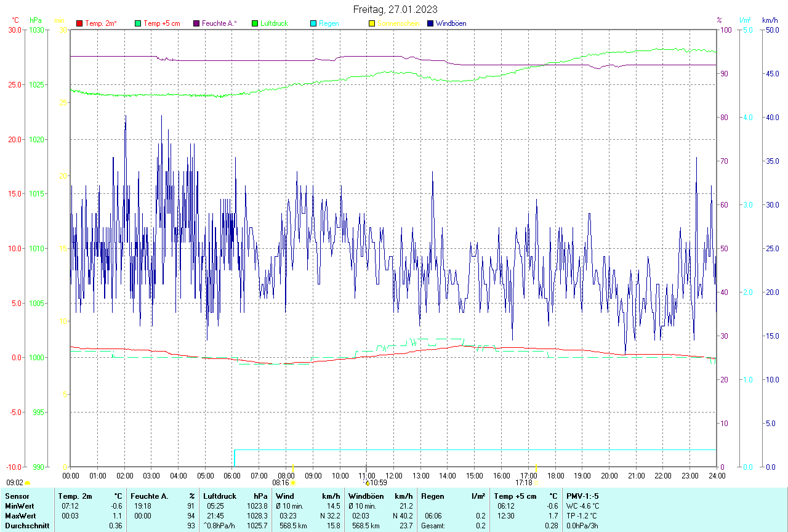Click the sunrise sun icon at 08:16
The width and height of the screenshot is (788, 532).
293,483
